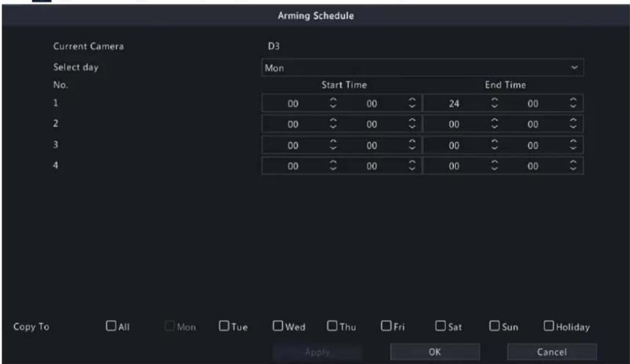Confirm with the OK button
Screen dimensions: 630x364
coord(435,352)
